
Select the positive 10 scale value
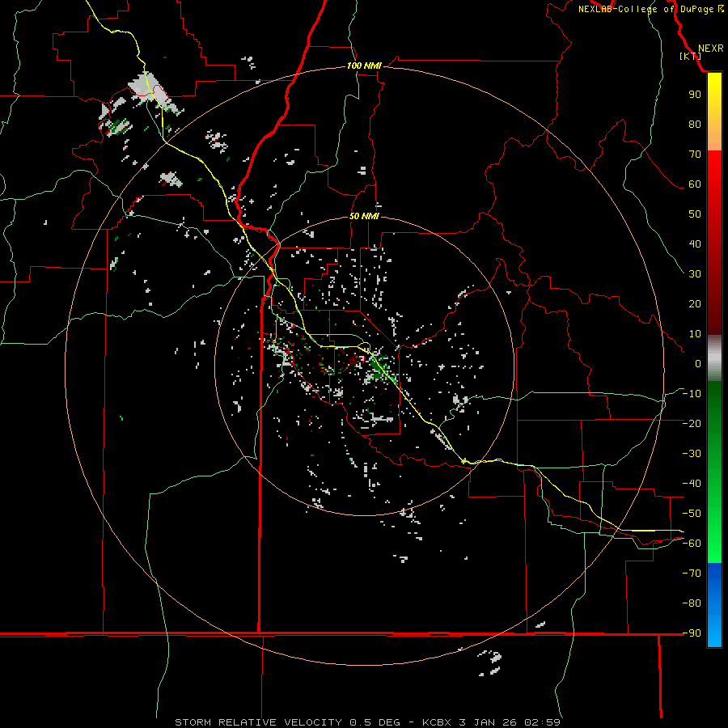pos(695,334)
